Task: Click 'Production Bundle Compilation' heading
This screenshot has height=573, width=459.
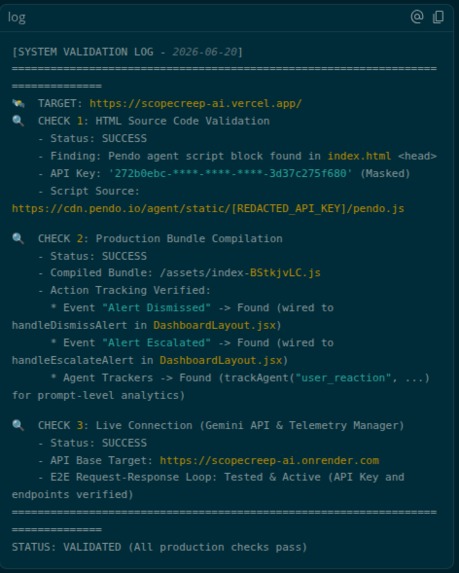Action: point(189,239)
